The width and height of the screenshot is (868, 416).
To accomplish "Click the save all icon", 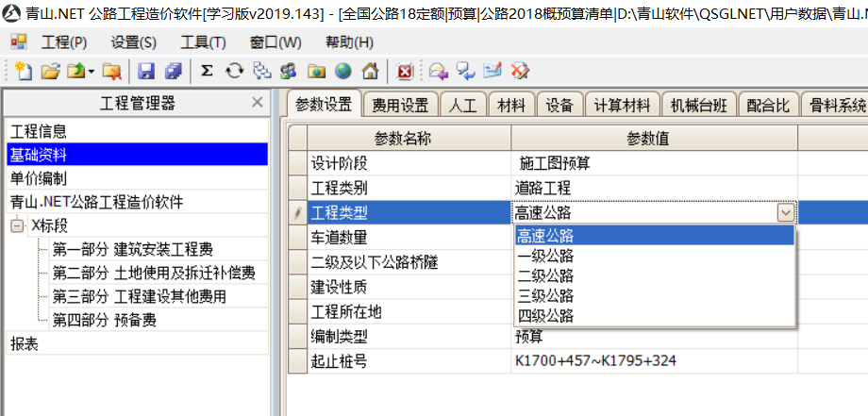I will [x=173, y=71].
